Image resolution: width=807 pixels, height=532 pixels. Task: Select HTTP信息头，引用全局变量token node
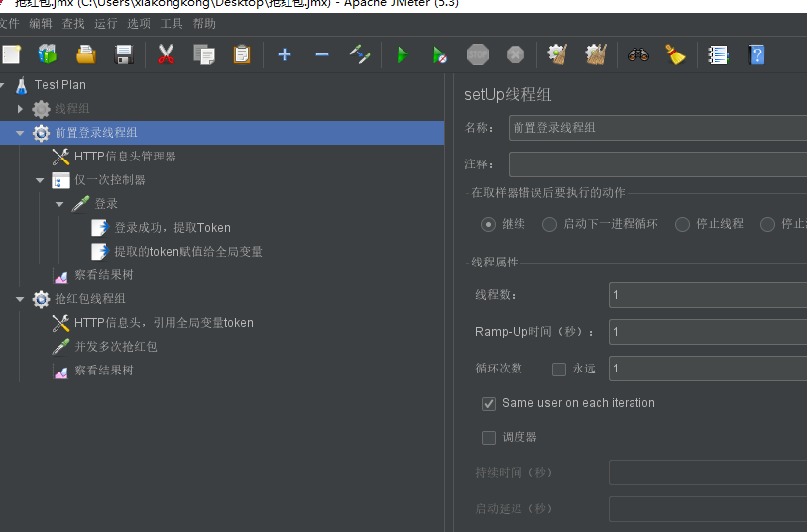coord(164,323)
